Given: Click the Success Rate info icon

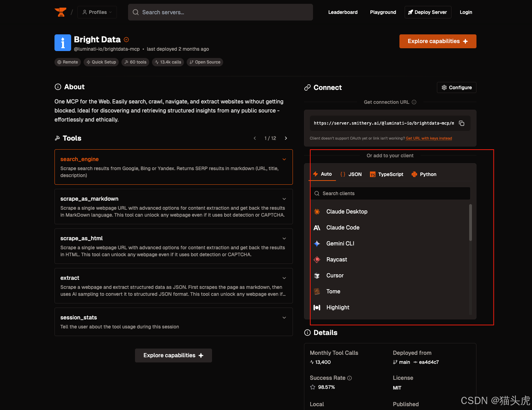Looking at the screenshot, I should click(x=349, y=378).
